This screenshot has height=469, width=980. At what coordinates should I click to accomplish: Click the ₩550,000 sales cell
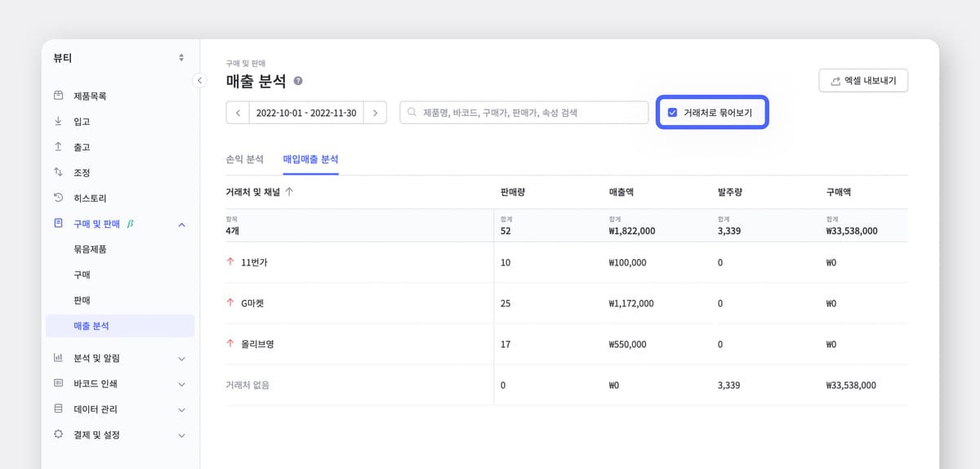[x=627, y=344]
